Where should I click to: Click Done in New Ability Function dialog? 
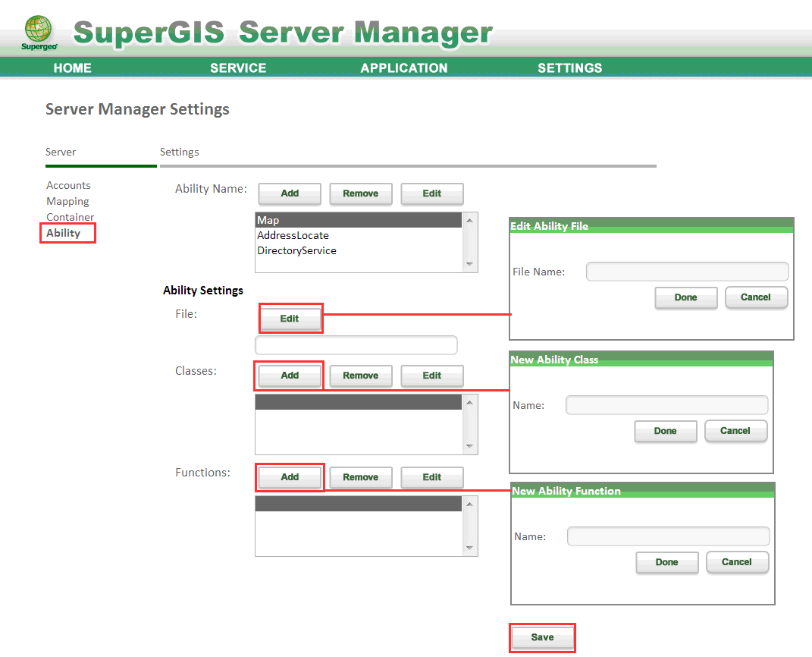[667, 562]
